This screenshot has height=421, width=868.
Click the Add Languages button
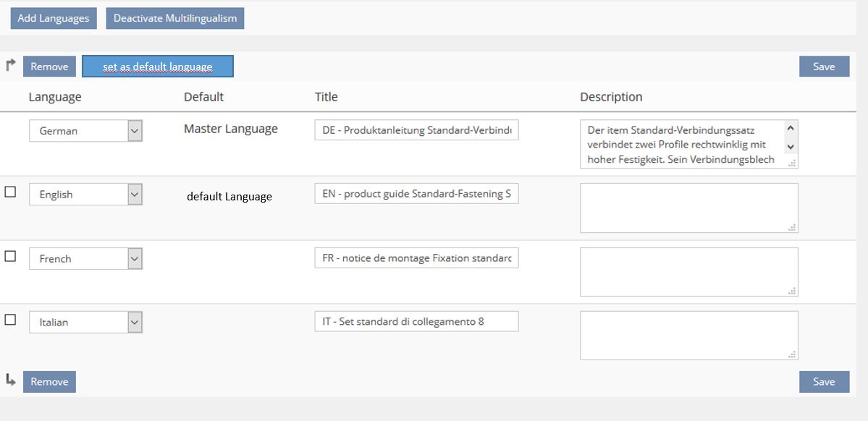[54, 18]
